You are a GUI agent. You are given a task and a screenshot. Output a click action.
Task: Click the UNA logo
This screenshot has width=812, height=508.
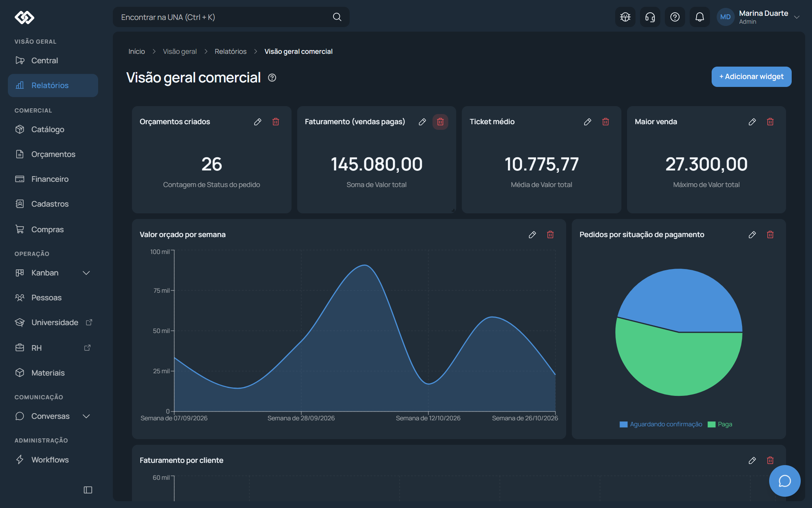point(24,17)
